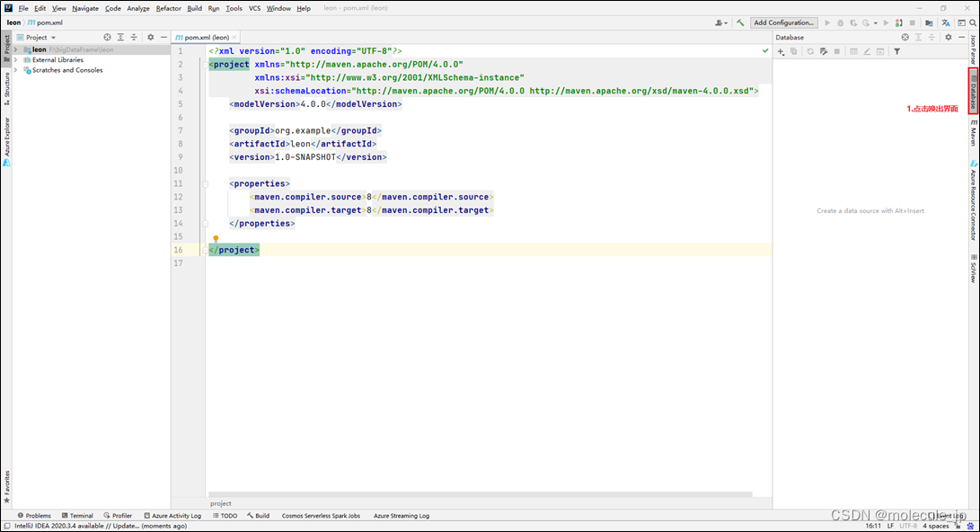Open the Azure Activity Log tab

pos(172,516)
